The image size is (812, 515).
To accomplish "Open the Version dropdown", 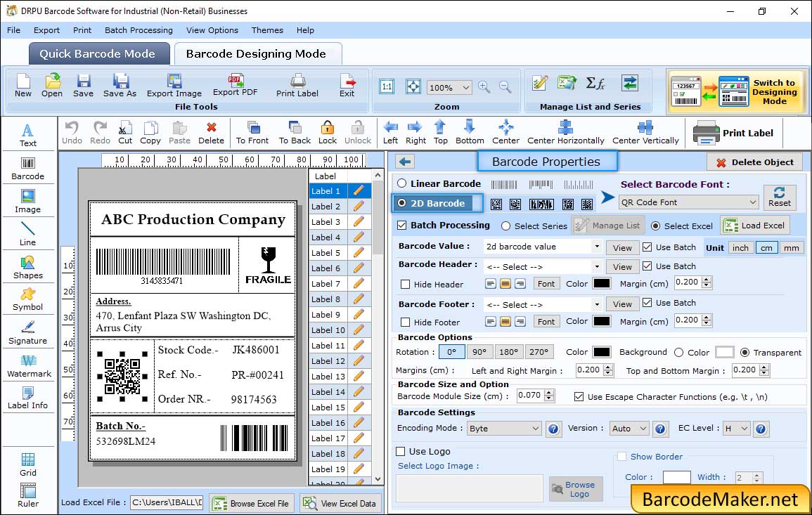I will click(x=629, y=429).
